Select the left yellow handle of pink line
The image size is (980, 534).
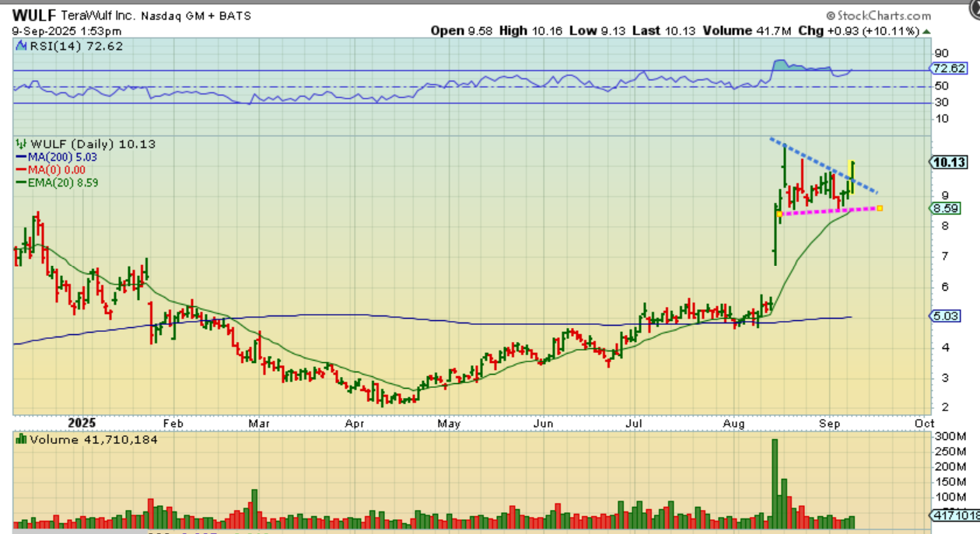pyautogui.click(x=779, y=214)
